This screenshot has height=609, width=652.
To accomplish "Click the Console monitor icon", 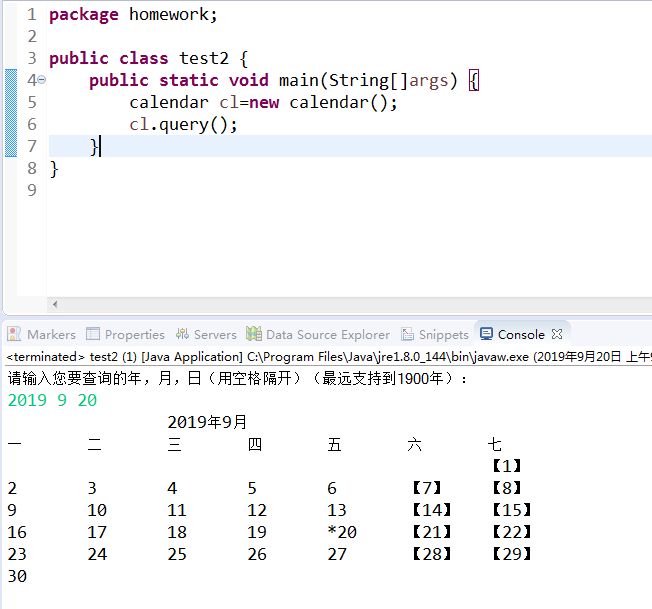I will [486, 334].
